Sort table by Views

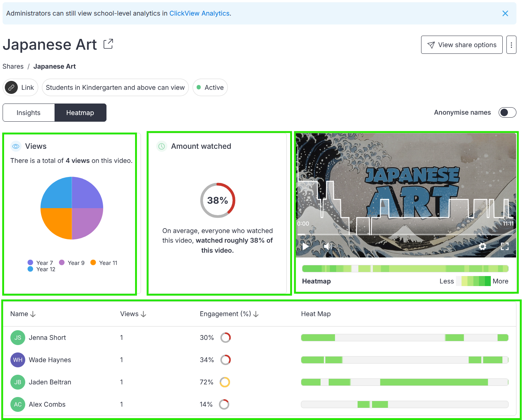point(133,314)
